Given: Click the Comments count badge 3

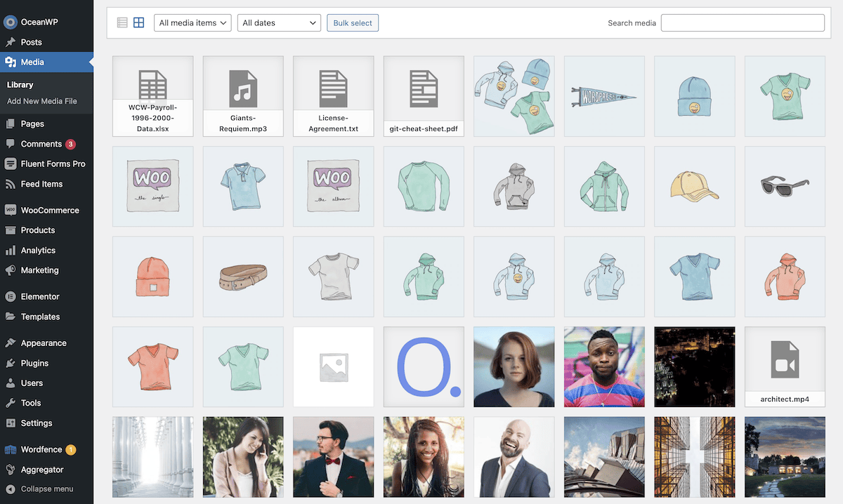Looking at the screenshot, I should 70,144.
